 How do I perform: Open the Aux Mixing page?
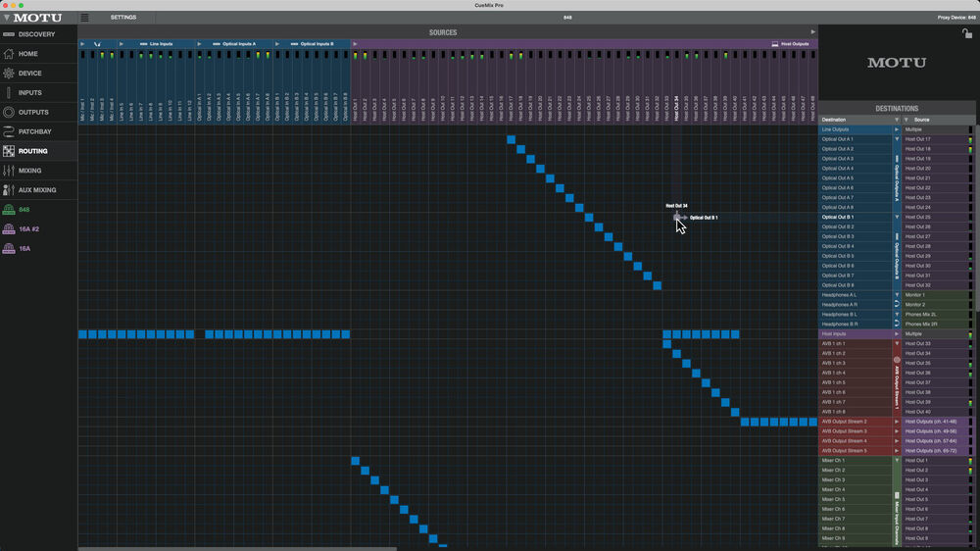click(x=37, y=190)
